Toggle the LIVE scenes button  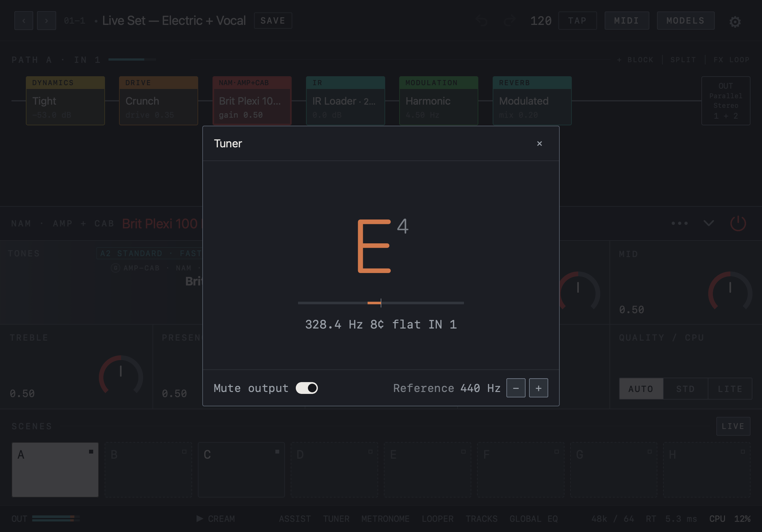(x=733, y=426)
